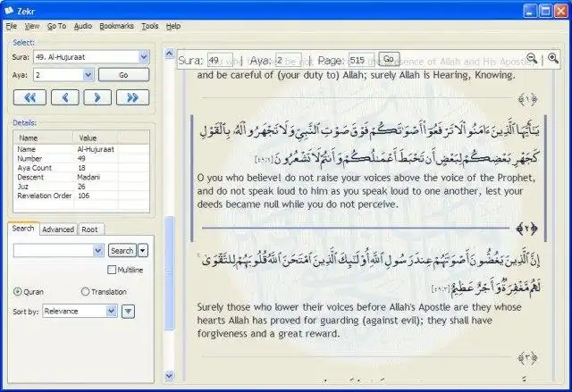This screenshot has height=392, width=572.
Task: Click aya 1 end marker ornament
Action: coord(527,99)
